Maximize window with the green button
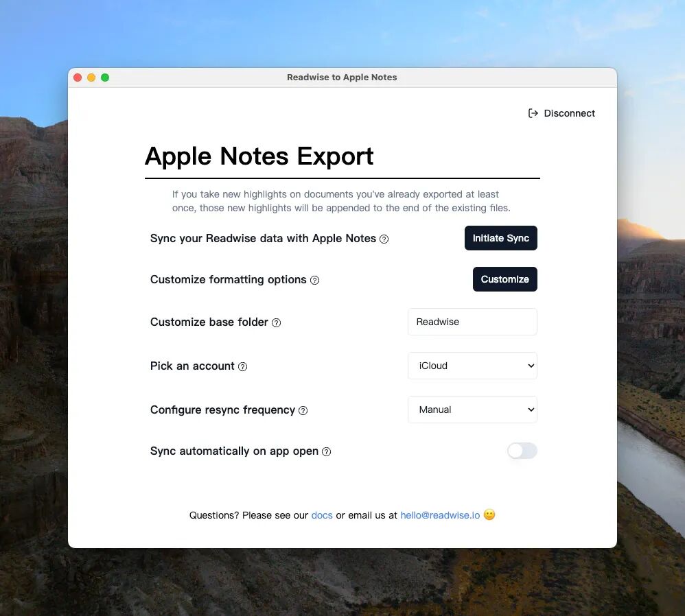Viewport: 685px width, 616px height. [105, 78]
